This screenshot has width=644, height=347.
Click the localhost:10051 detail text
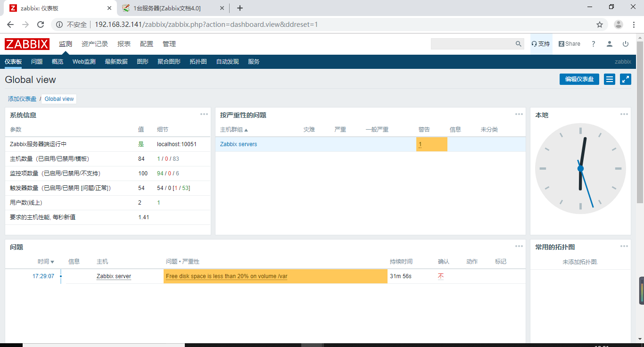click(177, 144)
